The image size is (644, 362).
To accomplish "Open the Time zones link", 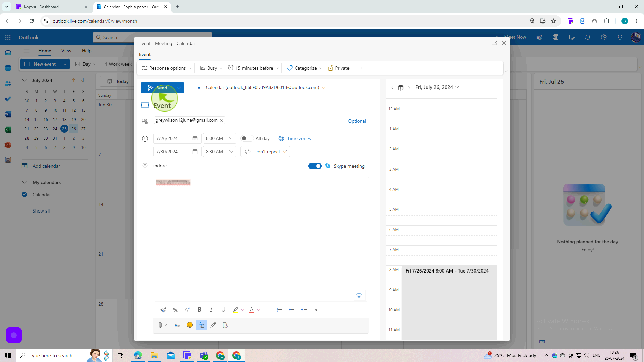I will click(x=295, y=138).
